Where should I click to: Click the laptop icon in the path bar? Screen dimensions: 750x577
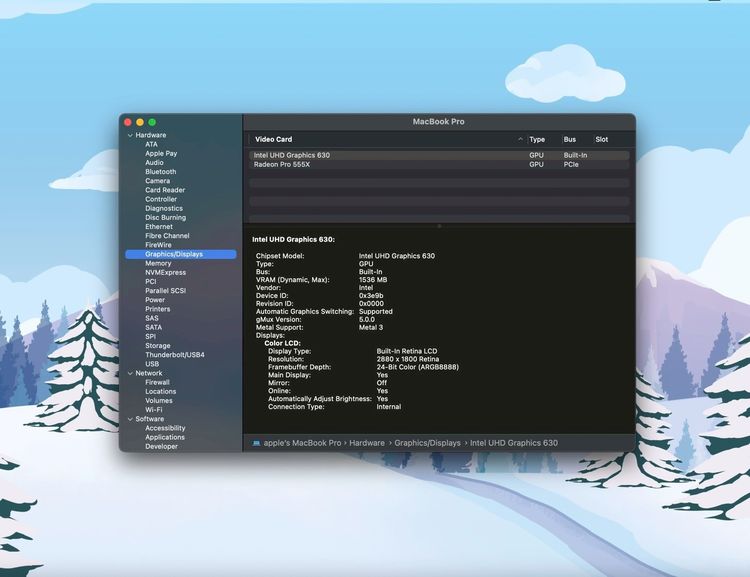click(256, 443)
